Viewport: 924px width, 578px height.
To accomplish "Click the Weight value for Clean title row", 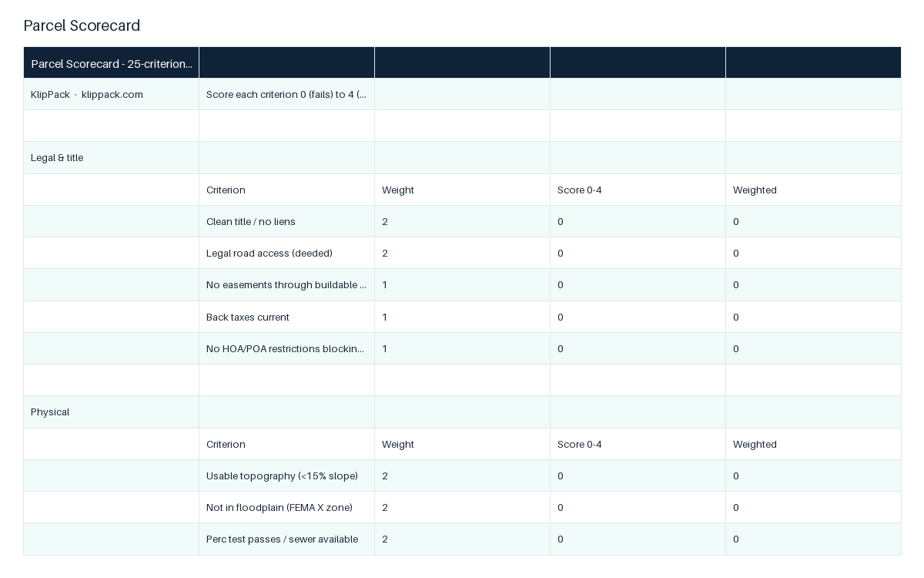I will [463, 221].
